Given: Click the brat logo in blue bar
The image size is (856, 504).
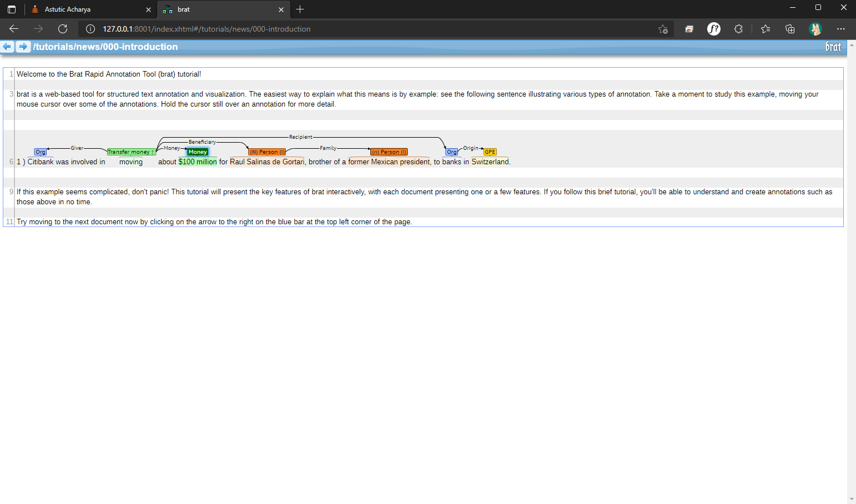Looking at the screenshot, I should [833, 47].
